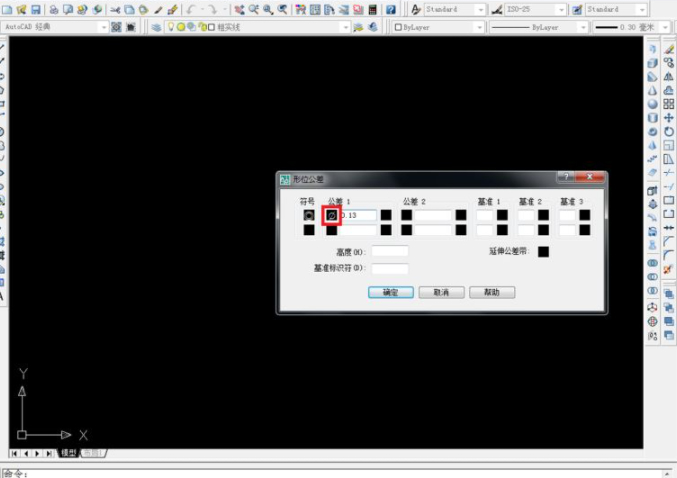Toggle 延伸公差带 projected tolerance zone box

point(543,251)
